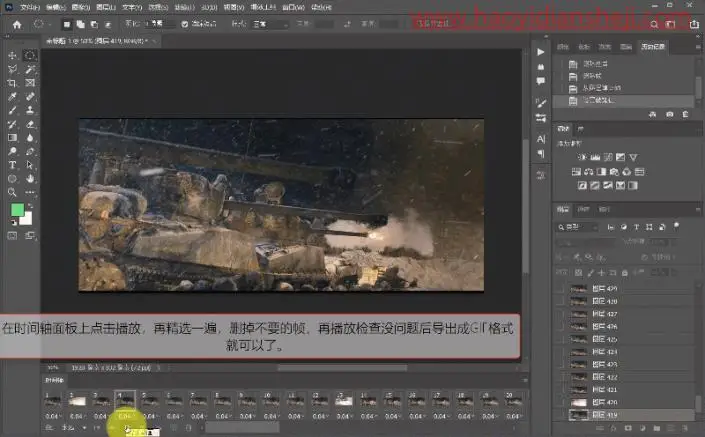Open the 文件 menu

(30, 7)
